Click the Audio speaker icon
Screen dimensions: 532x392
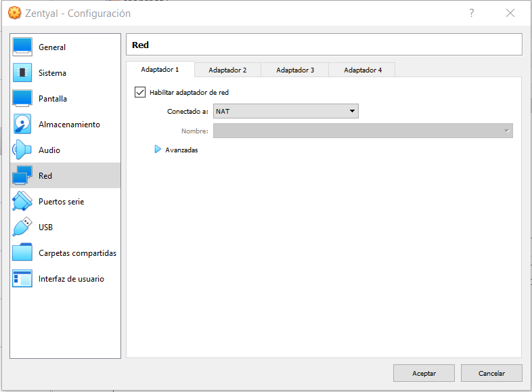tap(22, 150)
